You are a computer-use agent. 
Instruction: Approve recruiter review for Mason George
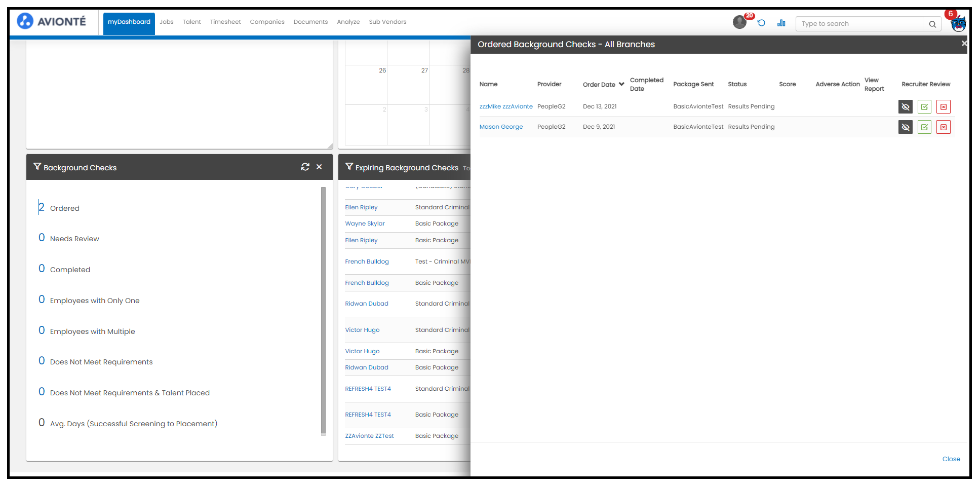924,127
